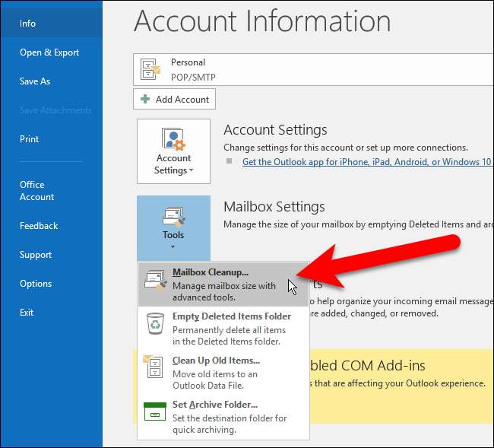Choose Save As from the sidebar
This screenshot has width=494, height=448.
click(35, 81)
